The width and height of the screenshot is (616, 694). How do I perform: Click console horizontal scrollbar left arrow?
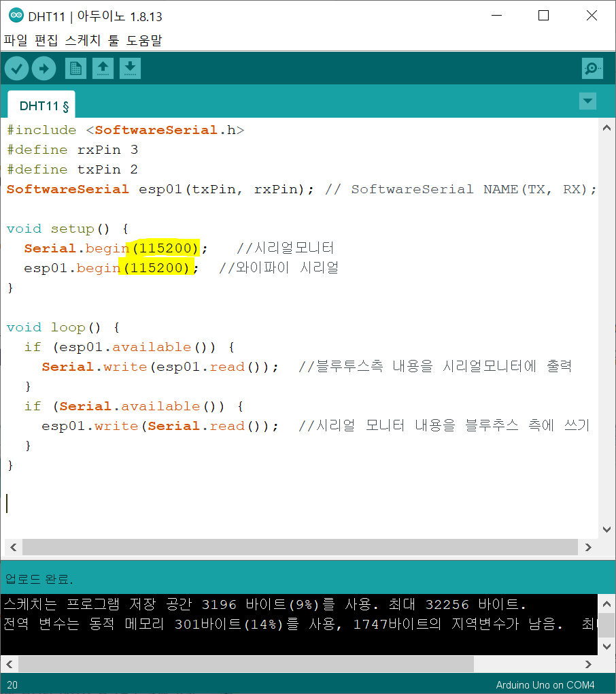(x=10, y=664)
